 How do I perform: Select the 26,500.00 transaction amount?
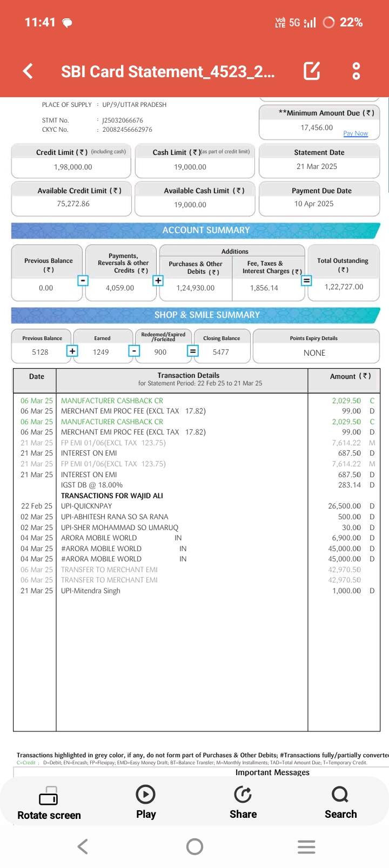[344, 506]
